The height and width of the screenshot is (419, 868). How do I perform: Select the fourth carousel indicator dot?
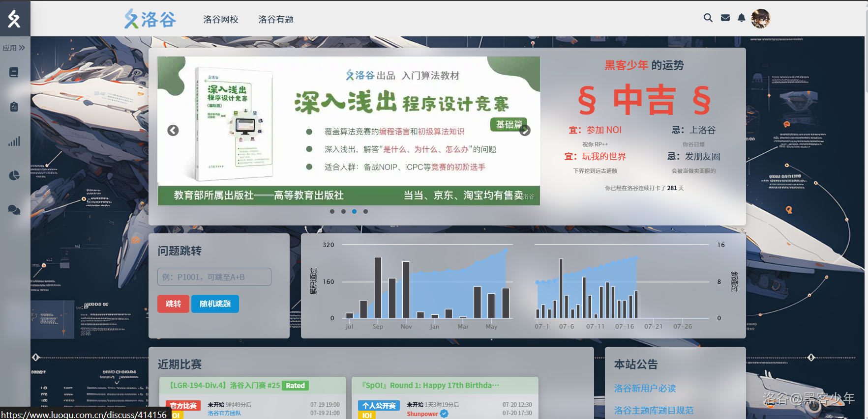click(x=365, y=212)
